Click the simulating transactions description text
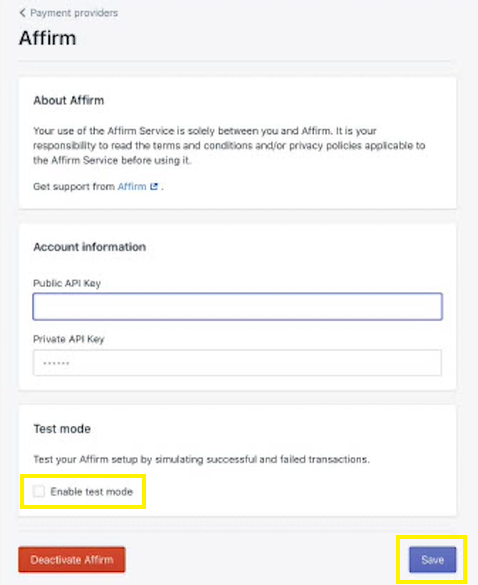 [201, 459]
